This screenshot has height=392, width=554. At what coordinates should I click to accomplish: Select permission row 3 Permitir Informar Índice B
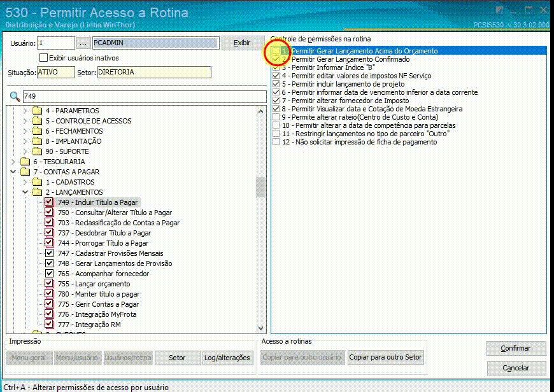tap(409, 67)
